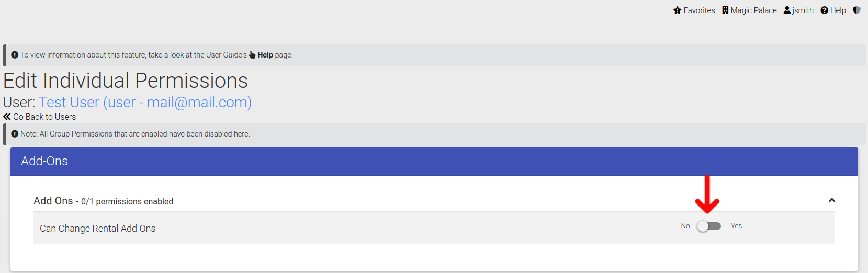Click the Can Change Rental Add Ons row
868x273 pixels.
pos(434,227)
